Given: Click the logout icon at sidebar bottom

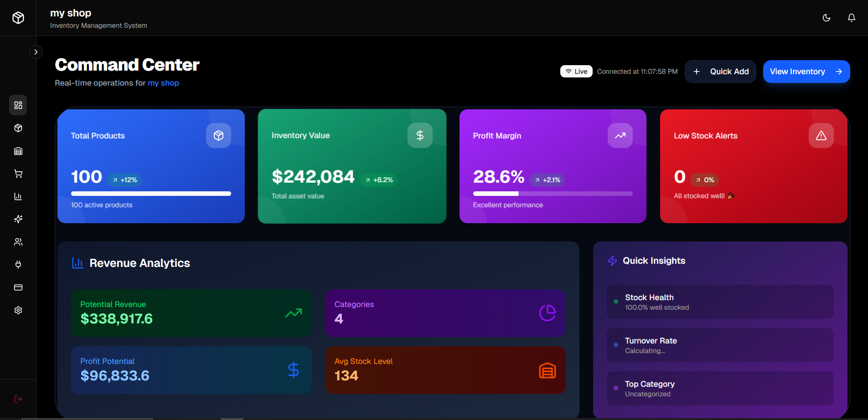Looking at the screenshot, I should 18,399.
